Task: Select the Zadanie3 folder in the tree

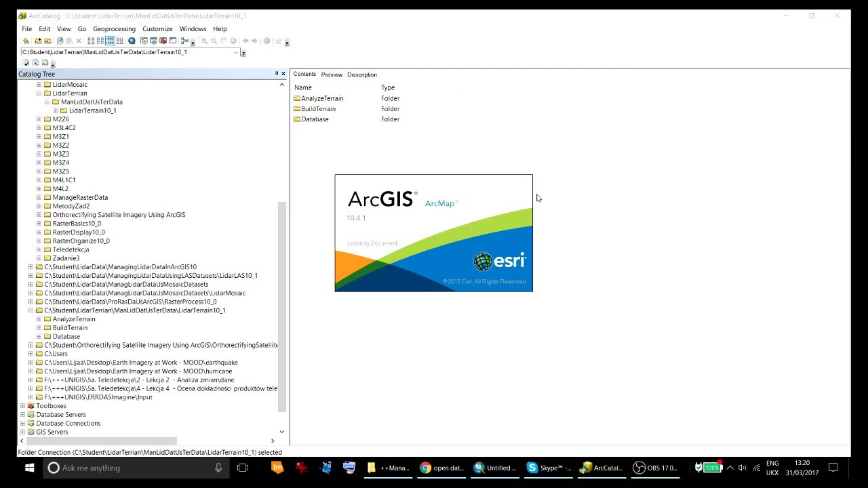Action: pyautogui.click(x=66, y=258)
